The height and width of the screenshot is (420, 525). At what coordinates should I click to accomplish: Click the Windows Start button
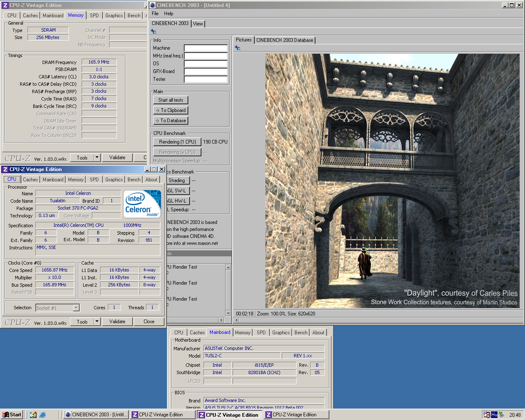(12, 415)
